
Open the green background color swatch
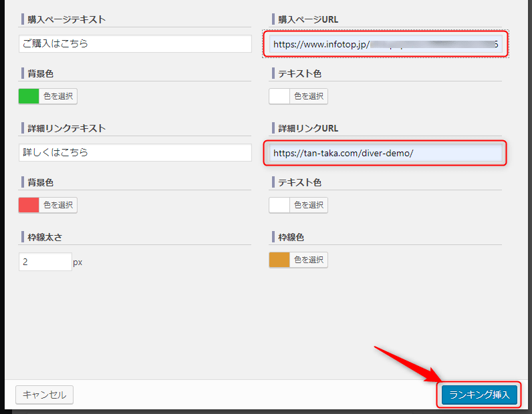[x=29, y=96]
